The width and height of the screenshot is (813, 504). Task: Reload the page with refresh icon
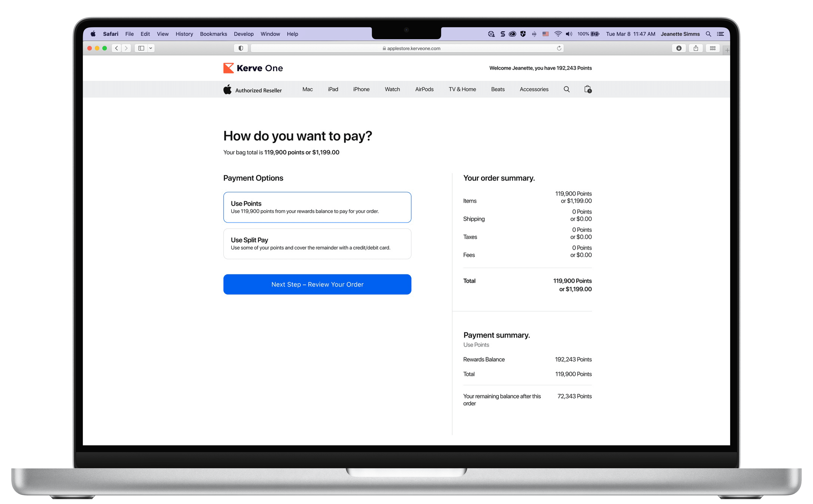point(559,48)
